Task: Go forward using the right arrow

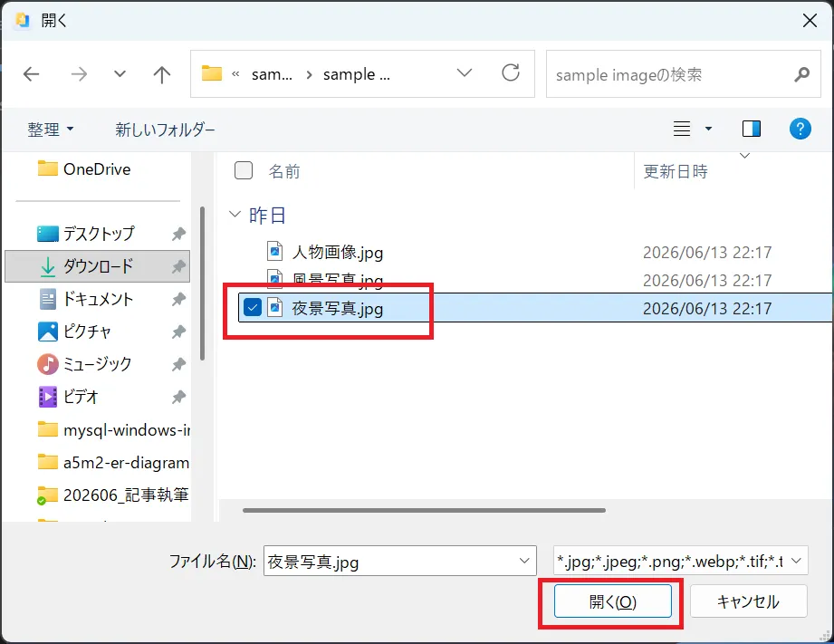Action: click(x=79, y=74)
